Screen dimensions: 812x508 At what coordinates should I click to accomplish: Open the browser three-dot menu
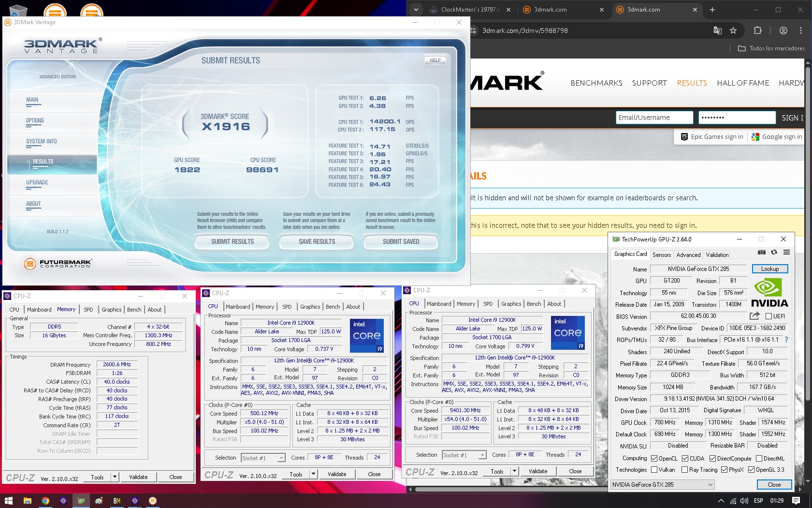pos(801,30)
